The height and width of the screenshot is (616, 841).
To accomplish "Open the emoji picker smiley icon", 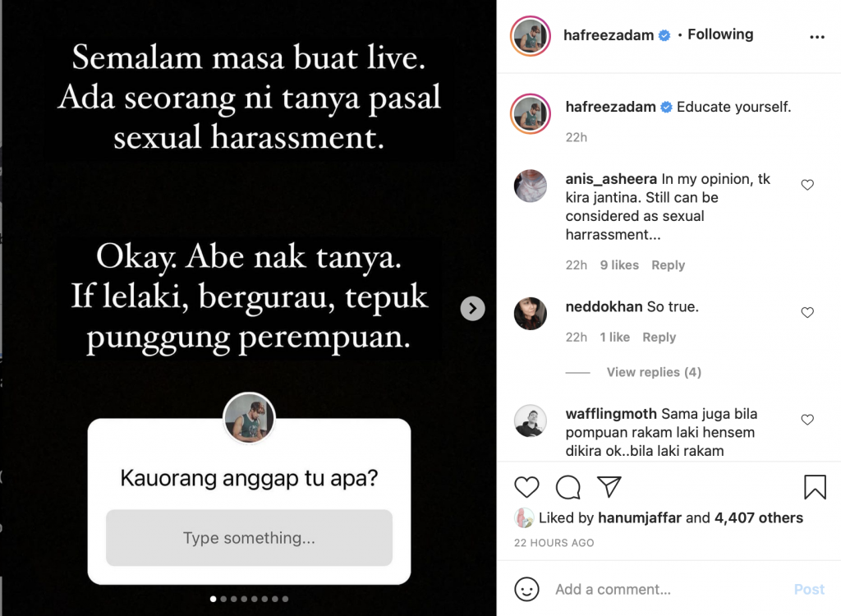I will coord(526,589).
